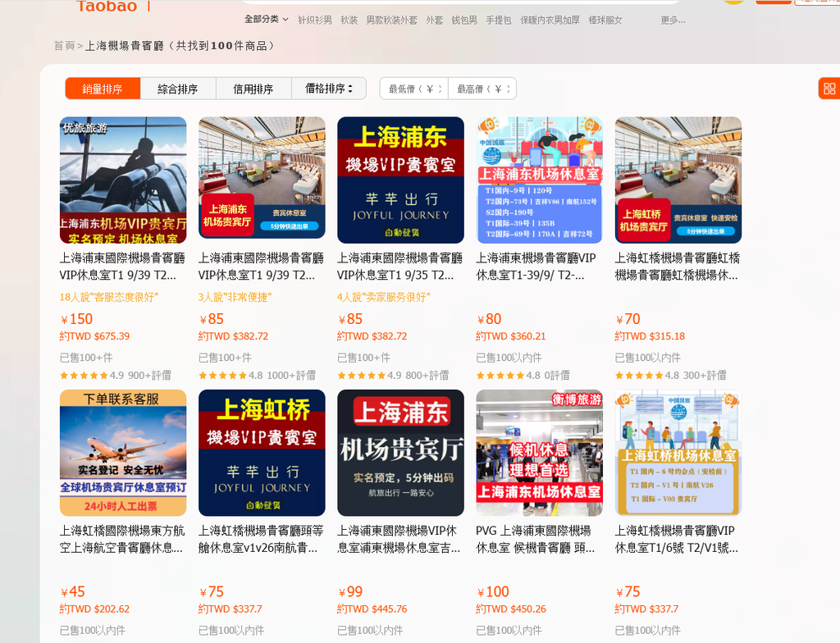
Task: Open title 上海浦東機場貴賓廳VIP休息室T1-39/9
Action: (536, 267)
